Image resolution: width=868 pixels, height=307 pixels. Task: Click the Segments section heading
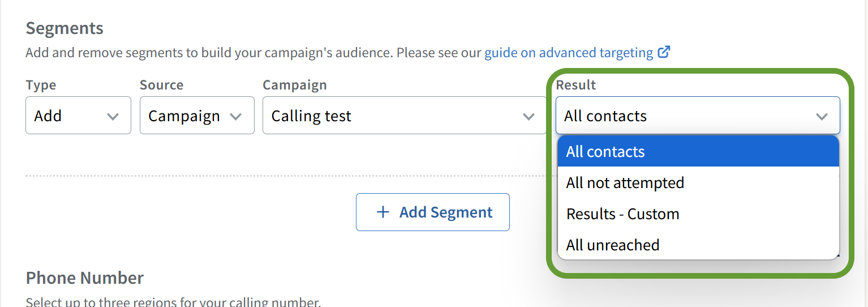65,28
